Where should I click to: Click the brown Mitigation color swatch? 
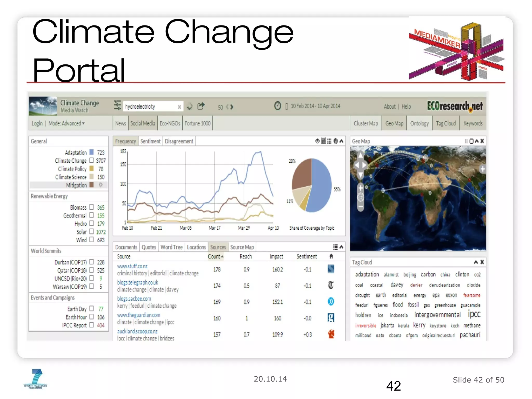point(91,185)
